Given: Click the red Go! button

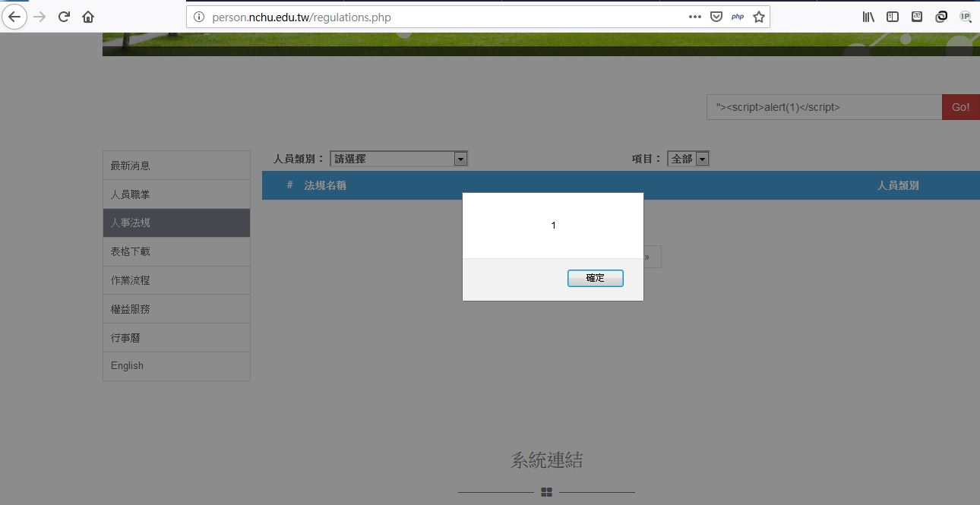Looking at the screenshot, I should pyautogui.click(x=961, y=107).
